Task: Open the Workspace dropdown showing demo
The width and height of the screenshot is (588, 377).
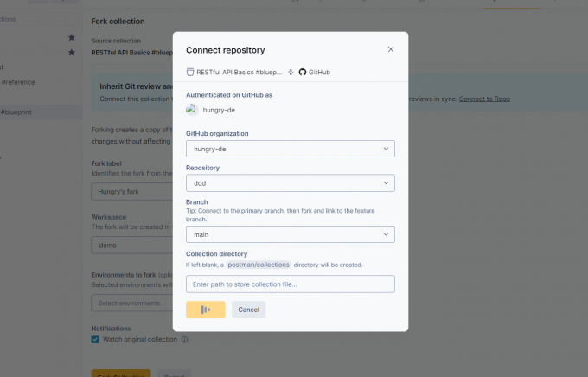Action: click(132, 246)
